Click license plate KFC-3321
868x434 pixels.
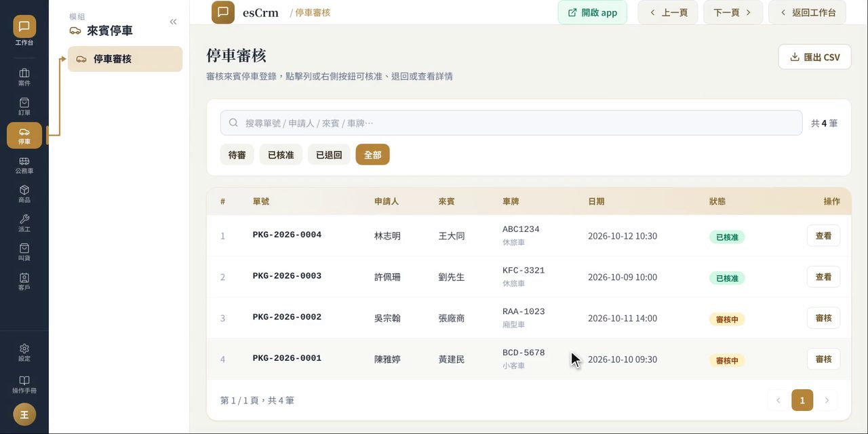524,271
